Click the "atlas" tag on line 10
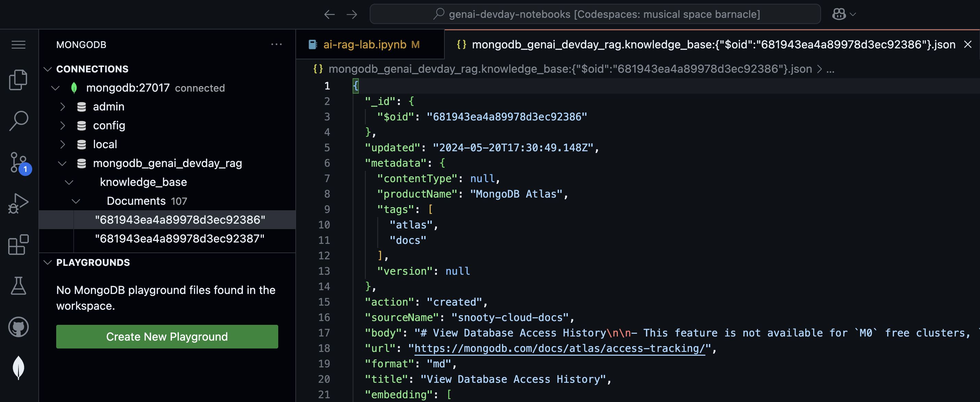Viewport: 980px width, 402px height. click(x=411, y=225)
